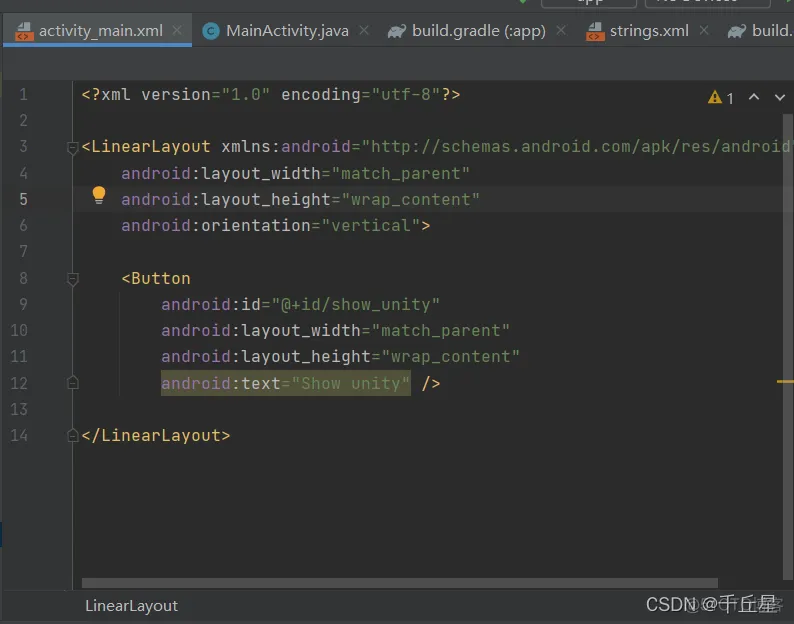Click android:layout_width="match_parent" on line 4
The width and height of the screenshot is (794, 624).
pos(295,174)
